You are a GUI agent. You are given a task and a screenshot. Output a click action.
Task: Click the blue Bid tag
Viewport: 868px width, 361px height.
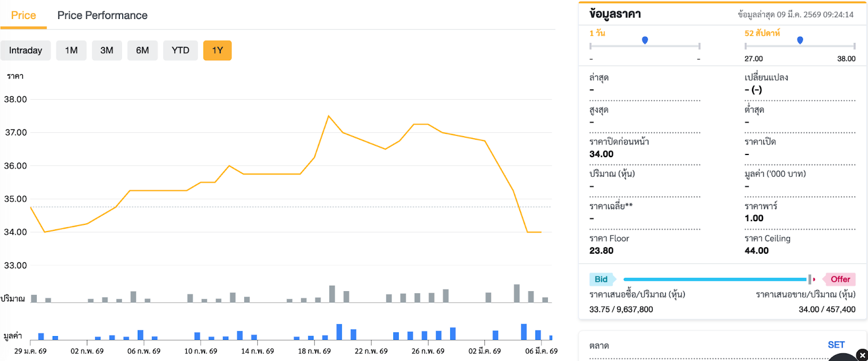(601, 279)
